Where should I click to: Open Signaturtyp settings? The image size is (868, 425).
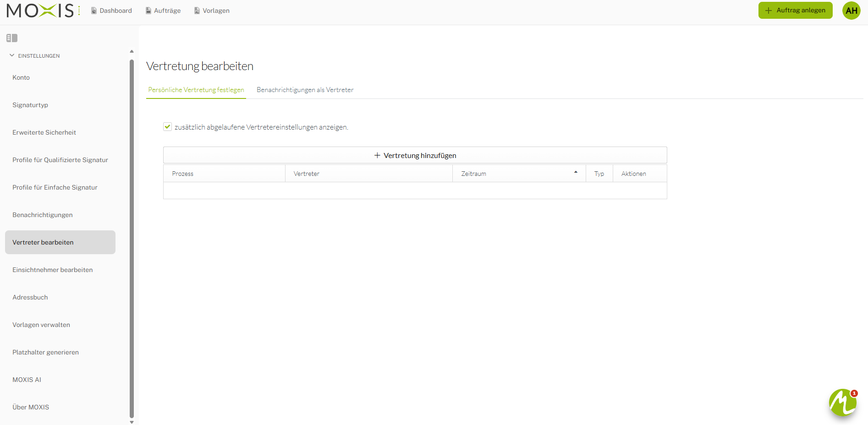(60, 105)
